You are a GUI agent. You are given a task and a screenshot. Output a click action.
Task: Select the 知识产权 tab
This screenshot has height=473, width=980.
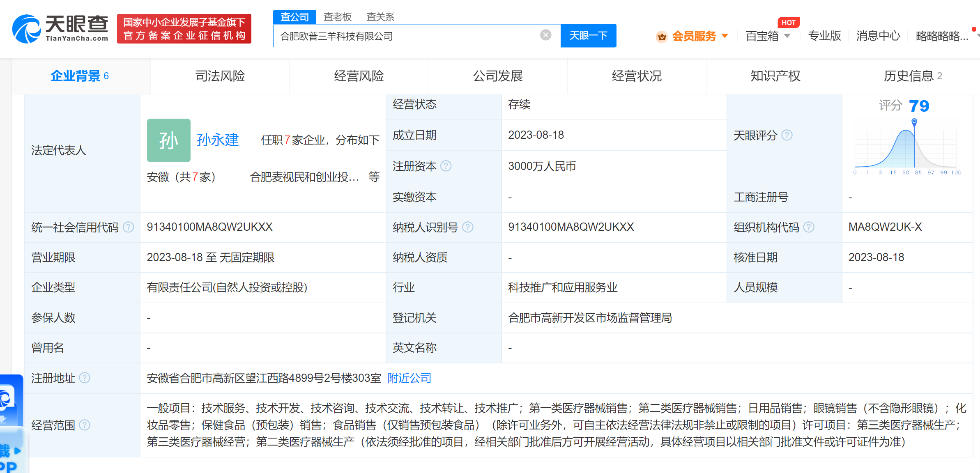(x=775, y=76)
